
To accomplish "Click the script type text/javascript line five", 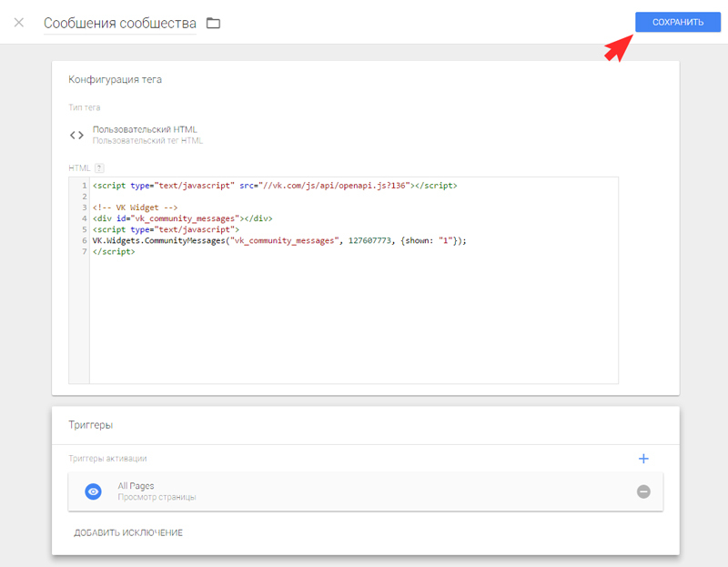I will coord(166,230).
